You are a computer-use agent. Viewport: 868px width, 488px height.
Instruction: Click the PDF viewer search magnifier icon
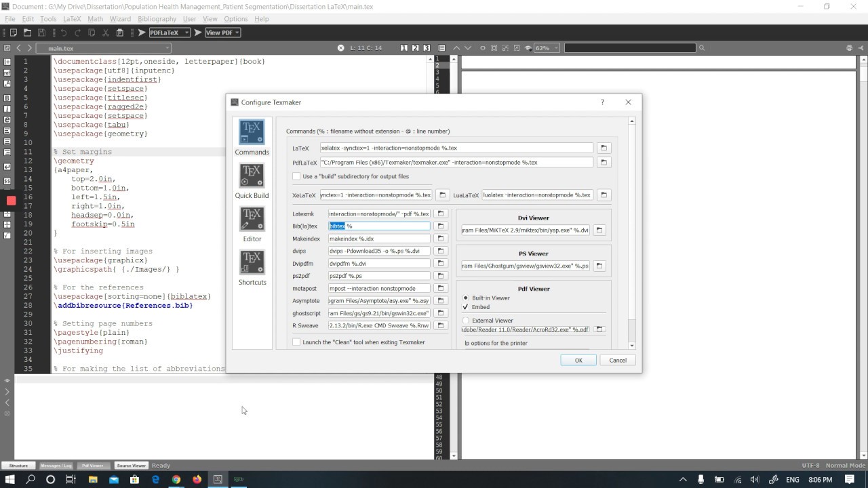(x=702, y=48)
